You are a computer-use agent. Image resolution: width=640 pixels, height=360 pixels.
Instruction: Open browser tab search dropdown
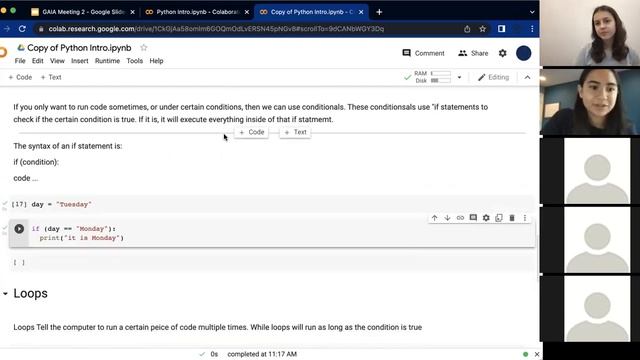pyautogui.click(x=532, y=12)
